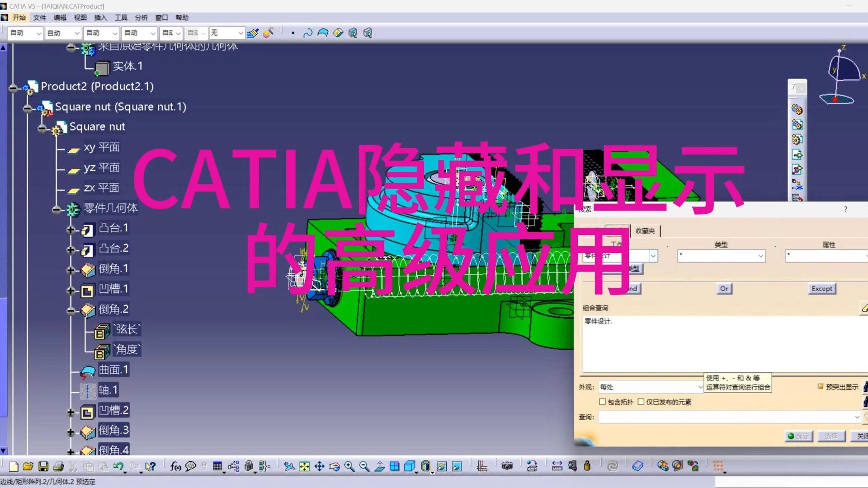The image size is (868, 488).
Task: Open the 无 dropdown in top toolbar
Action: click(x=241, y=33)
